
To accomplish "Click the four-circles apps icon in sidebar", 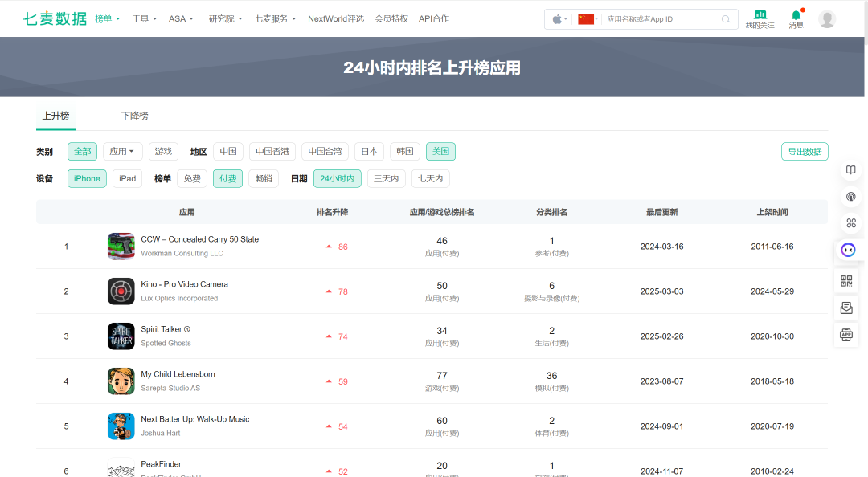I will (851, 223).
